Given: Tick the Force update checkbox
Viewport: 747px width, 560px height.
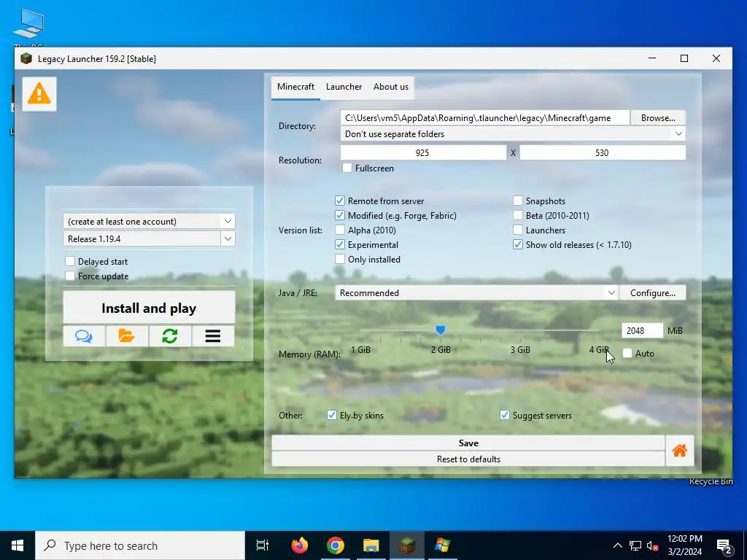Looking at the screenshot, I should 70,276.
